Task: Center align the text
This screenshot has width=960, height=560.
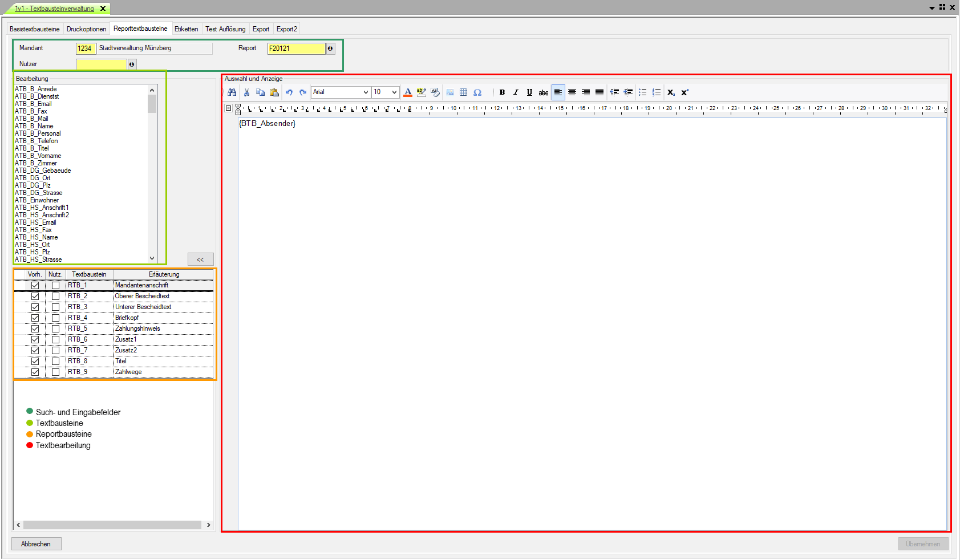Action: tap(572, 92)
